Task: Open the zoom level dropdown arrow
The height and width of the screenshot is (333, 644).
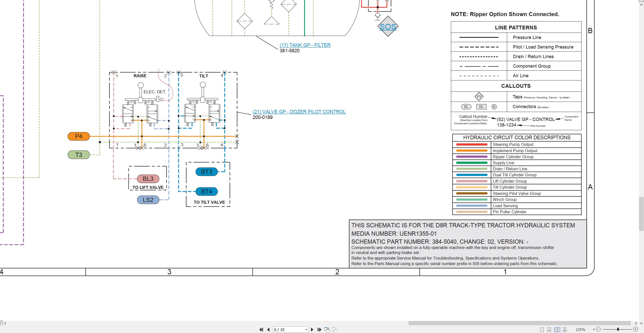Action: (x=594, y=329)
